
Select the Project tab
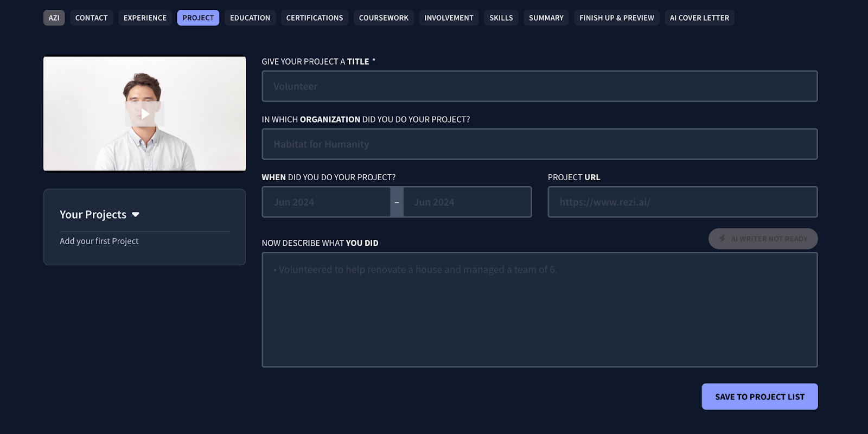[198, 18]
